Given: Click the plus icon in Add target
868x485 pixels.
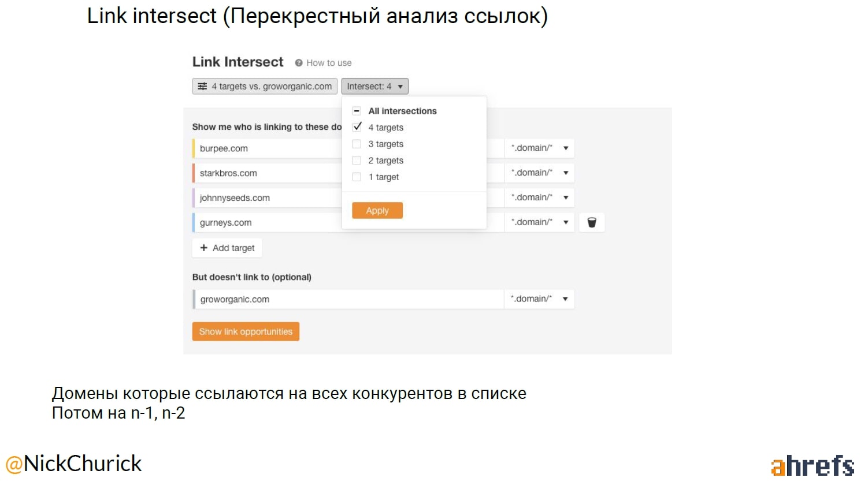Looking at the screenshot, I should [x=203, y=248].
